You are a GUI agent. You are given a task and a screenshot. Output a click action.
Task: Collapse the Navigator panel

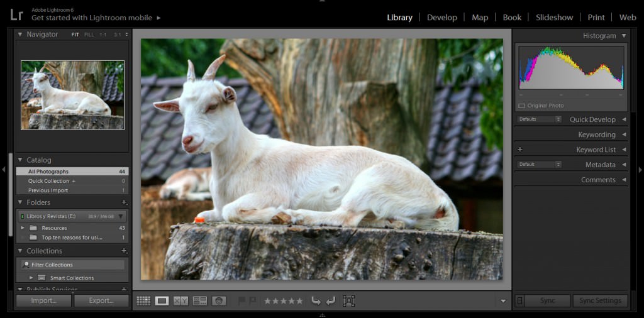(x=19, y=35)
